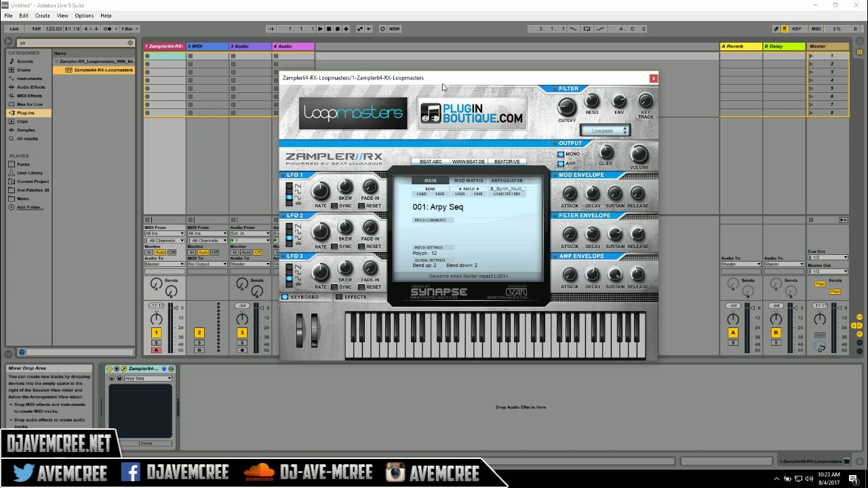The image size is (868, 488).
Task: Open the Options menu
Action: (x=84, y=16)
